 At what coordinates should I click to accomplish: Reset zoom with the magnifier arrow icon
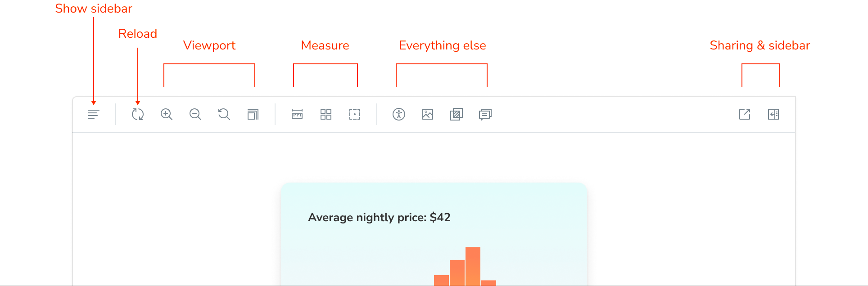click(224, 114)
